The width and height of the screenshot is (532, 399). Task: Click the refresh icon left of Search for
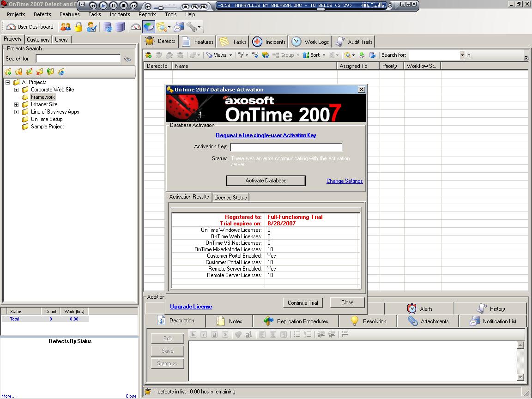pos(373,55)
